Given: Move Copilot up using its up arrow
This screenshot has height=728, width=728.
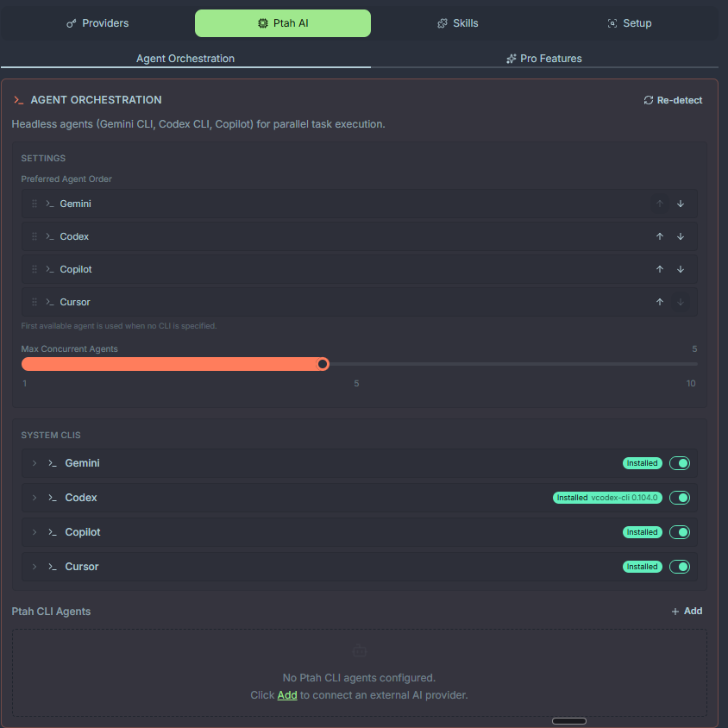Looking at the screenshot, I should click(x=660, y=268).
